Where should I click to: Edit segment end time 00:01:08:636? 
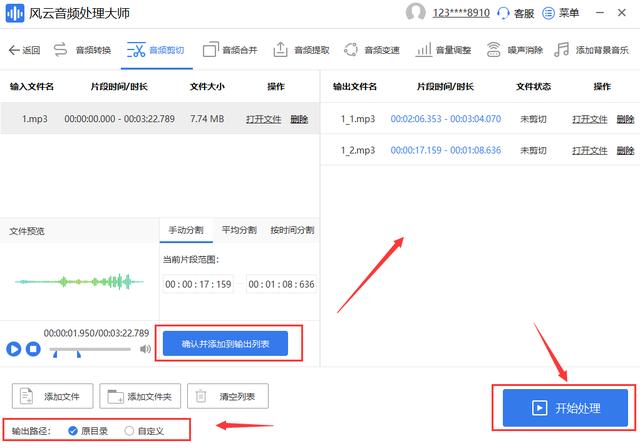(281, 284)
